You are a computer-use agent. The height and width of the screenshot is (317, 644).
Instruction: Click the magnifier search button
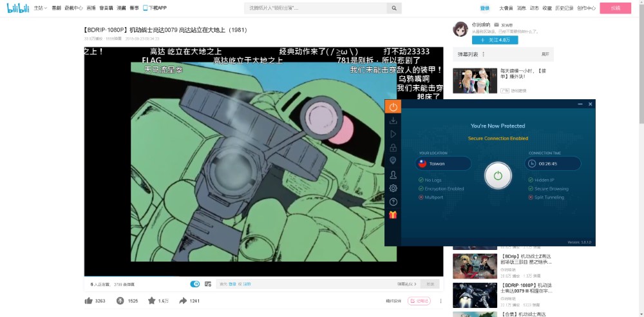394,8
